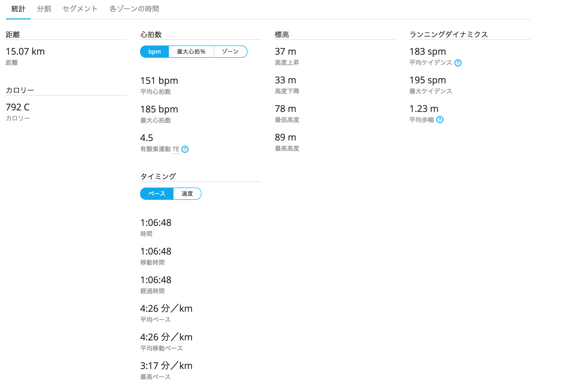Switch timing display to 速度
The height and width of the screenshot is (392, 566).
(187, 194)
